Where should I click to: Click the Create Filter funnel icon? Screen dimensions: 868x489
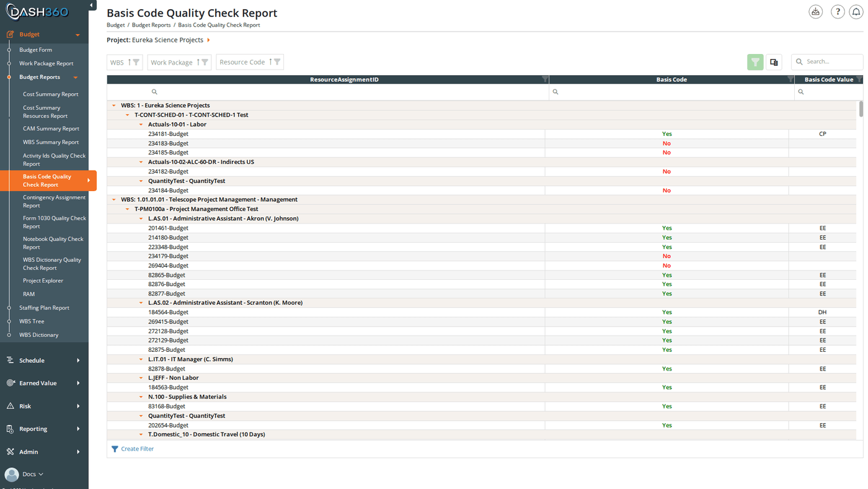[115, 449]
